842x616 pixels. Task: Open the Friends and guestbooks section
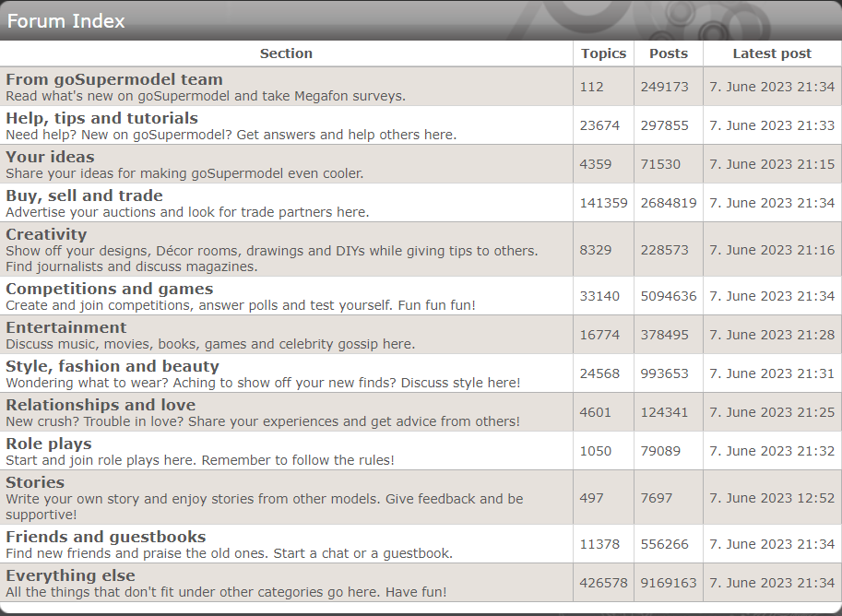click(x=105, y=536)
